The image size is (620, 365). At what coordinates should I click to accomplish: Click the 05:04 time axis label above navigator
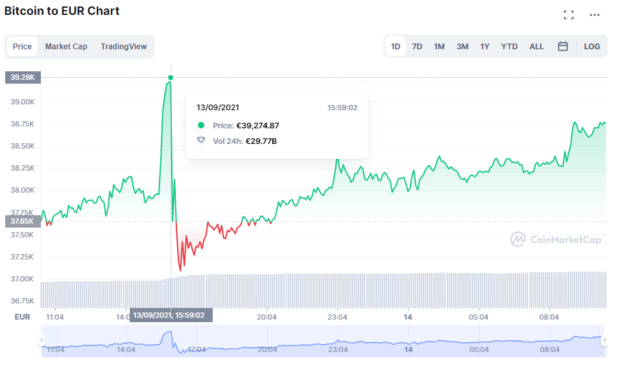(x=478, y=317)
